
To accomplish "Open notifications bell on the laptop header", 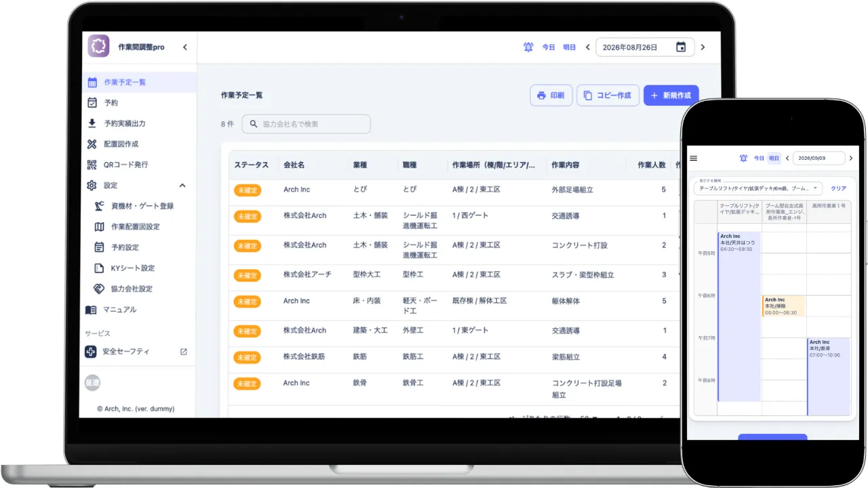I will point(528,47).
